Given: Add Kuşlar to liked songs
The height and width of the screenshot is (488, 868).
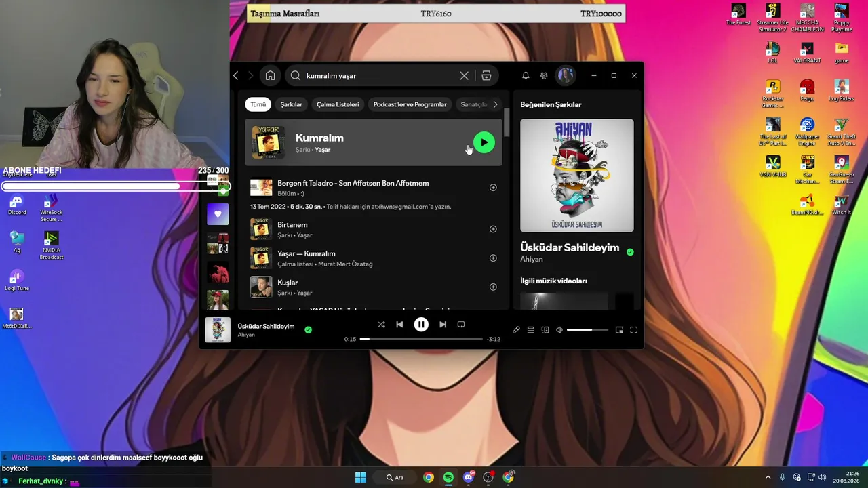Looking at the screenshot, I should click(493, 287).
